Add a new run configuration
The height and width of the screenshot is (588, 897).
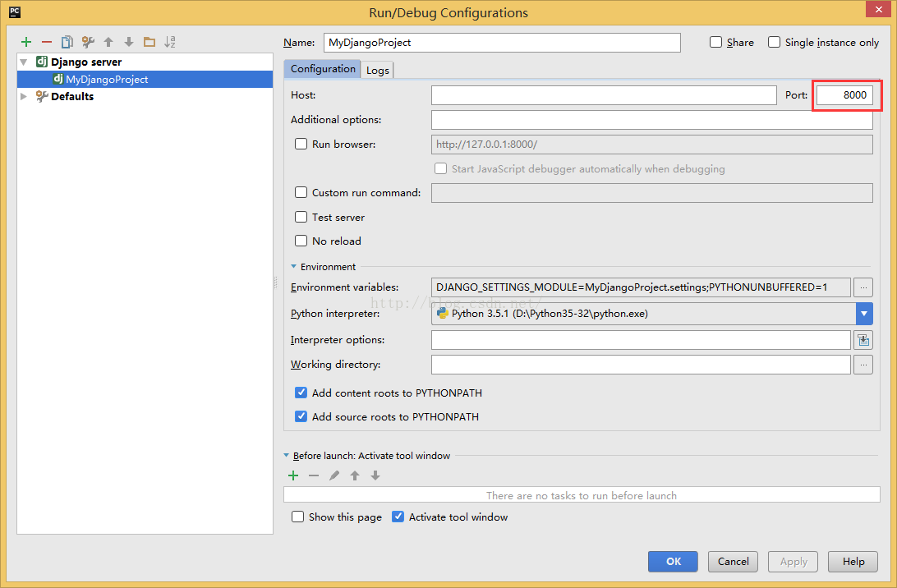click(26, 42)
